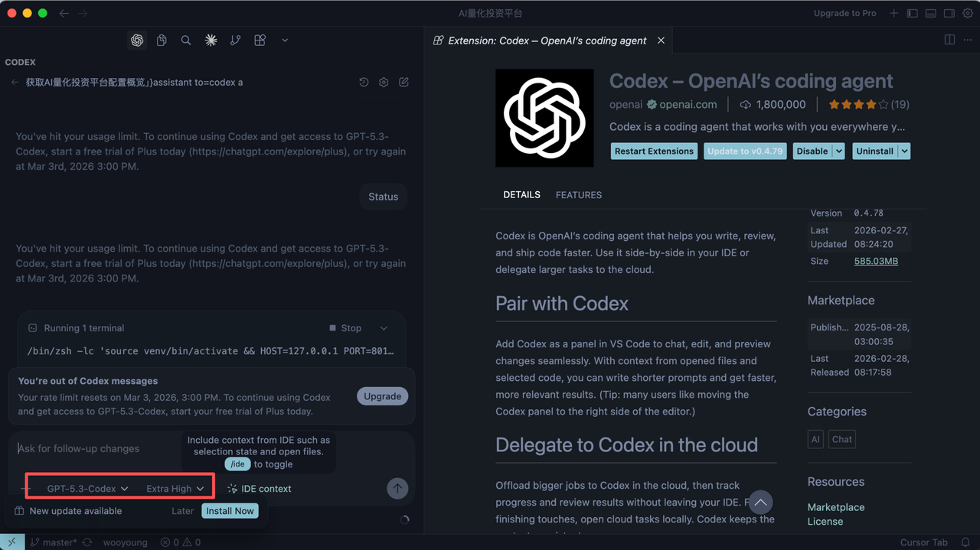Viewport: 980px width, 550px height.
Task: Open the settings gear in the title bar
Action: pyautogui.click(x=966, y=13)
